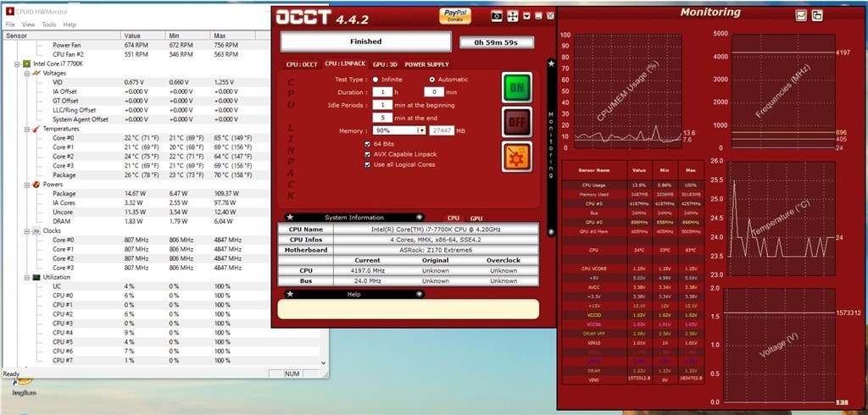Click the CPU VCORE row in Monitoring
This screenshot has width=868, height=415.
(632, 268)
